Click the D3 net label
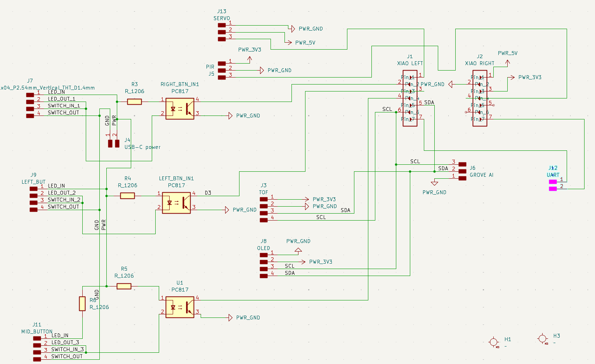 click(x=208, y=193)
